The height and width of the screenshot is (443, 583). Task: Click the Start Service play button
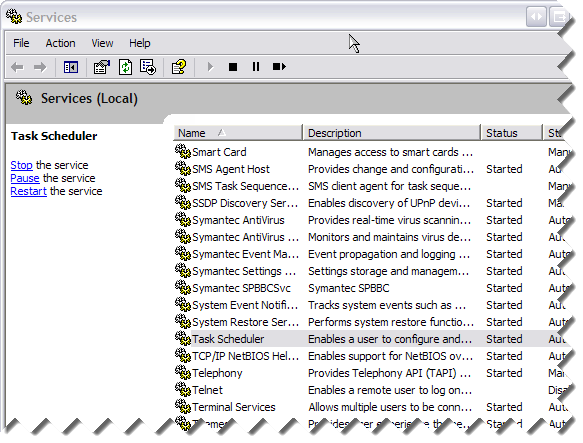pos(210,67)
